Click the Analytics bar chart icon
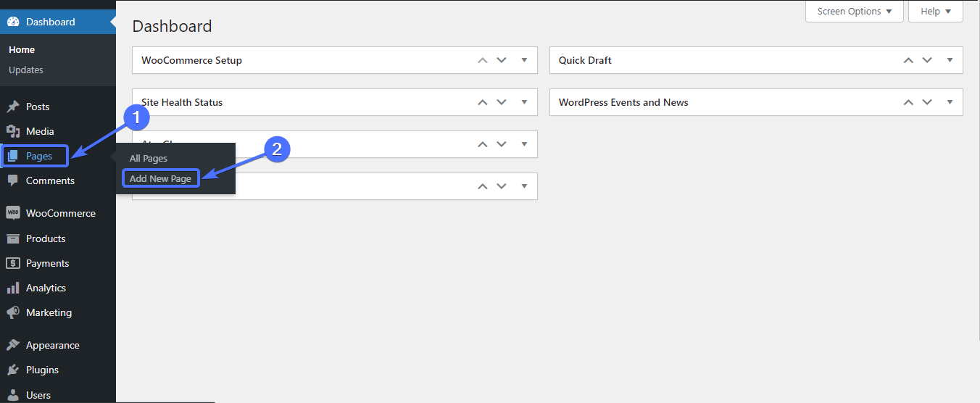This screenshot has height=403, width=980. [x=13, y=288]
